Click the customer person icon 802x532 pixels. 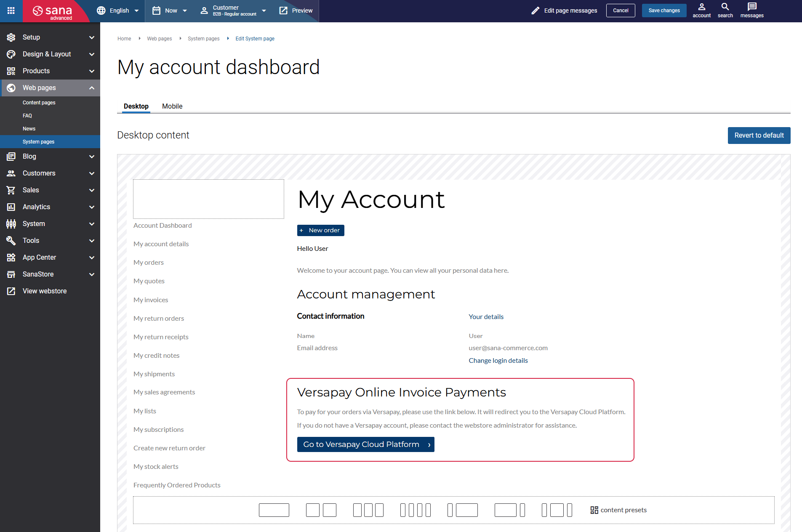coord(204,11)
